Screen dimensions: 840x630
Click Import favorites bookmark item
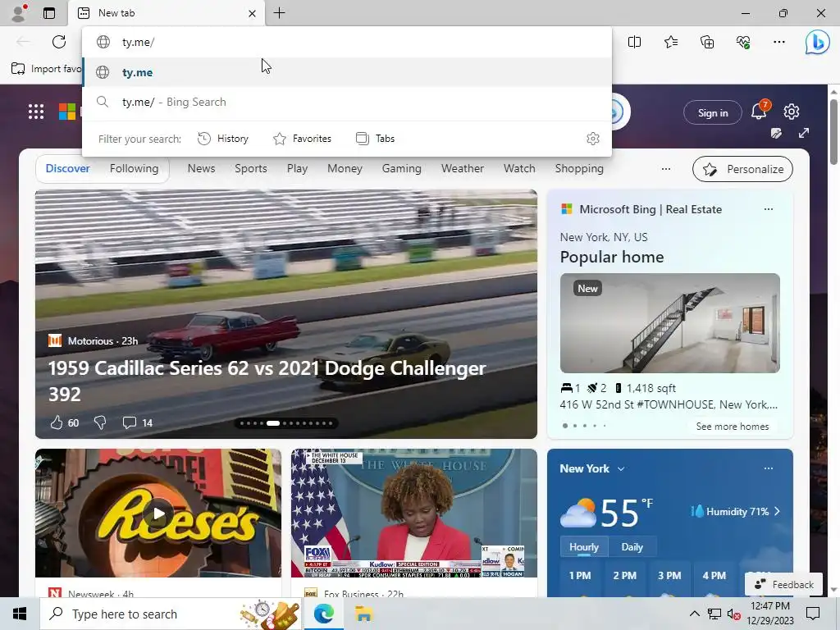click(46, 69)
